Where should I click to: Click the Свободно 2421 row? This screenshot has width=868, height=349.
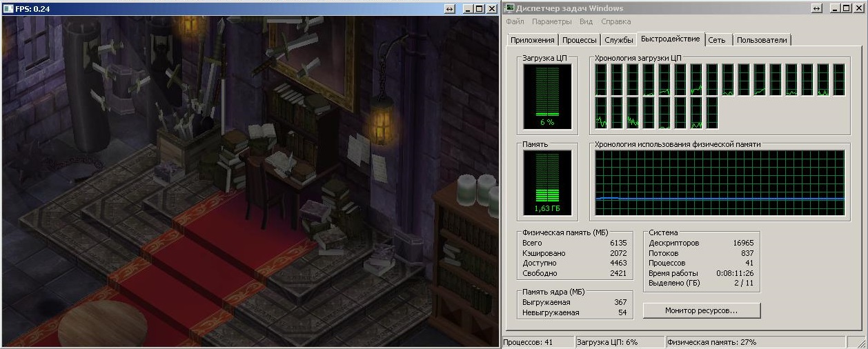pos(575,273)
